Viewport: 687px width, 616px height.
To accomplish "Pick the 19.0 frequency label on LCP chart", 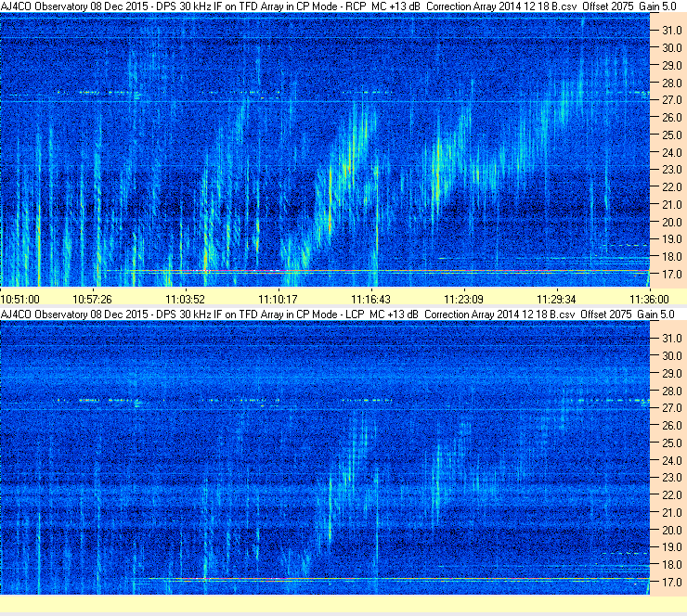I will [671, 547].
